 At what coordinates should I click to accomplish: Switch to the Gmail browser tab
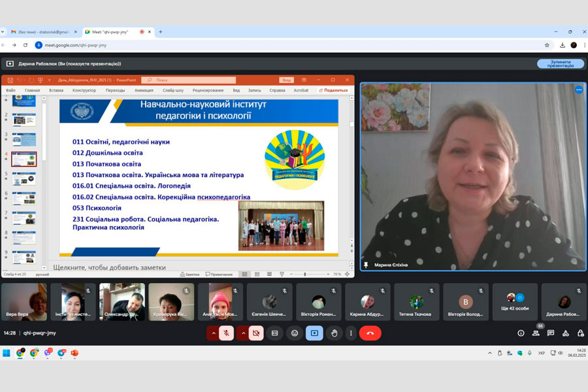pyautogui.click(x=42, y=31)
